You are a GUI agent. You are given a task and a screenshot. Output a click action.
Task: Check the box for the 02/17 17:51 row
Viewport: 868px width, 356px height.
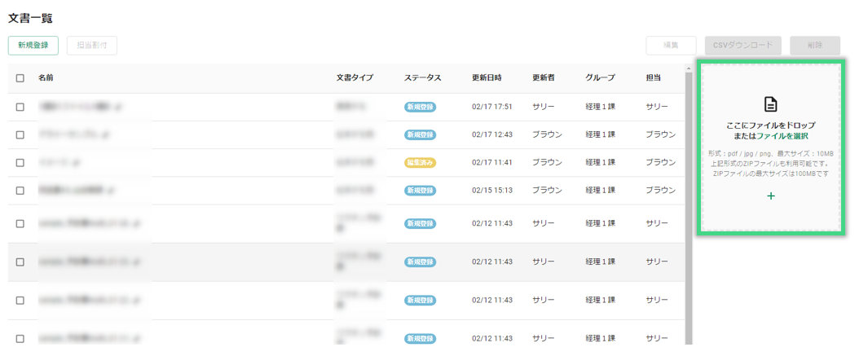coord(20,107)
